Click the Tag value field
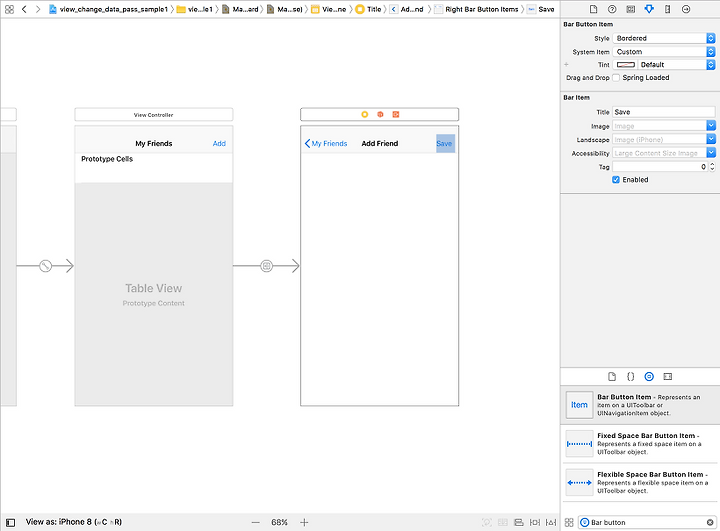This screenshot has width=720, height=531. pos(660,167)
